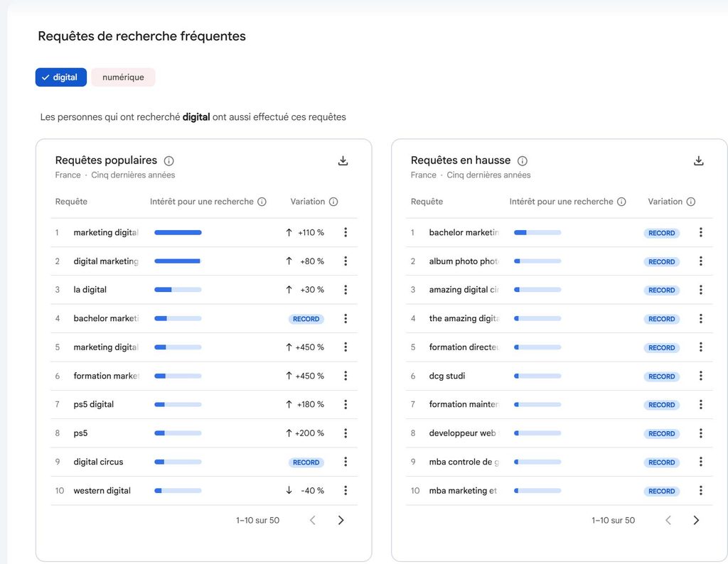Viewport: 728px width, 564px height.
Task: Open the 'dcg studi' rising query
Action: pos(447,376)
